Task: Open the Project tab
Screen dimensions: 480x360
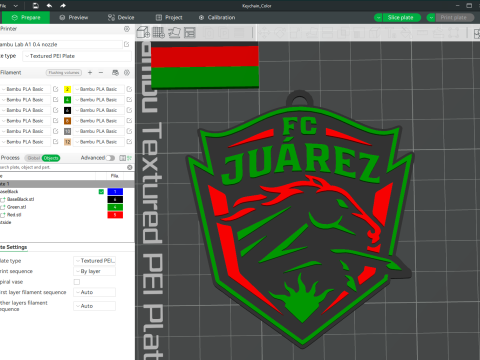Action: coord(169,18)
